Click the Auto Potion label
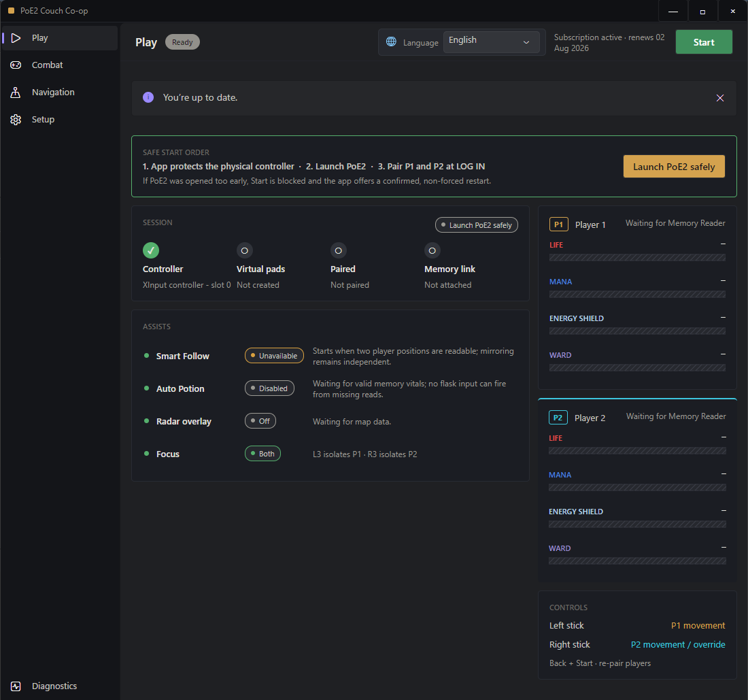 tap(180, 389)
